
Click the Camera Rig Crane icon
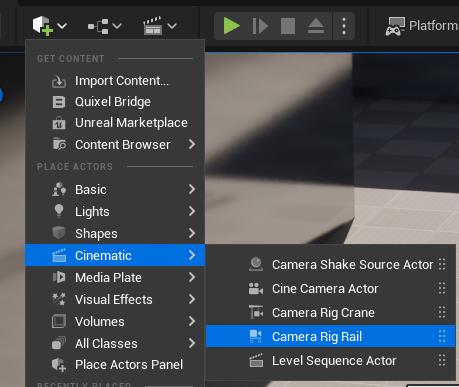click(x=256, y=312)
